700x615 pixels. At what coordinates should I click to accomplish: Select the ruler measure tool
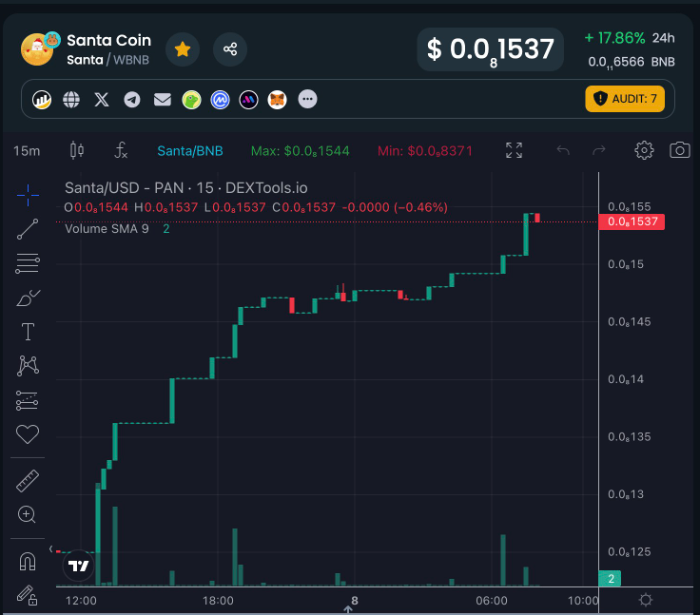click(28, 481)
